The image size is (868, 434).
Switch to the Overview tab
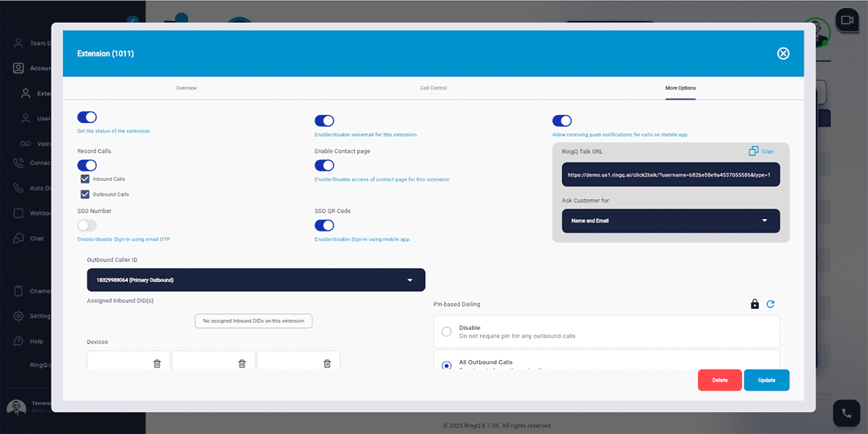click(186, 88)
